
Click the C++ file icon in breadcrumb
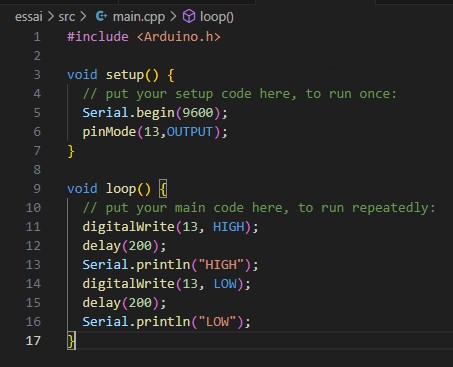pos(101,16)
